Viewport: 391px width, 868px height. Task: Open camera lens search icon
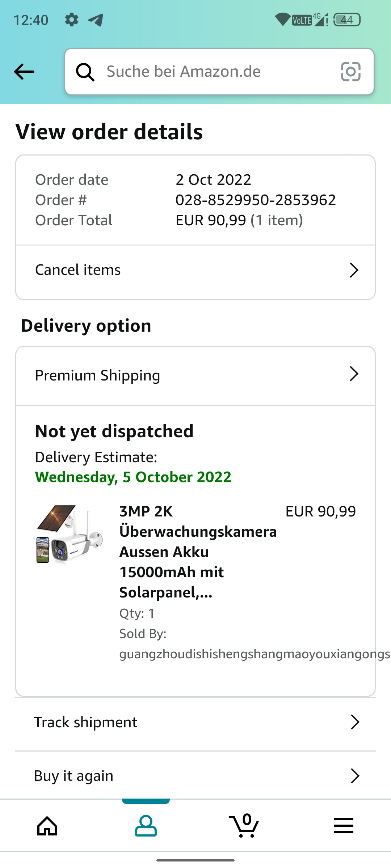[x=350, y=72]
